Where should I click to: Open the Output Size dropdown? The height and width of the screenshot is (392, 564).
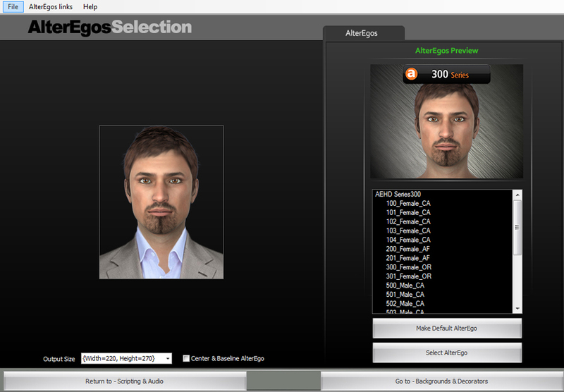point(168,359)
